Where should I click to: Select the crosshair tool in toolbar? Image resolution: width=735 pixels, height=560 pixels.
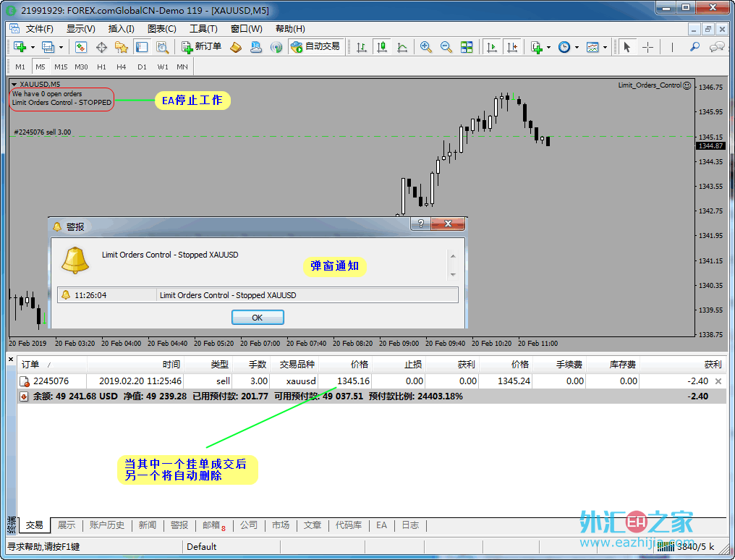point(647,47)
